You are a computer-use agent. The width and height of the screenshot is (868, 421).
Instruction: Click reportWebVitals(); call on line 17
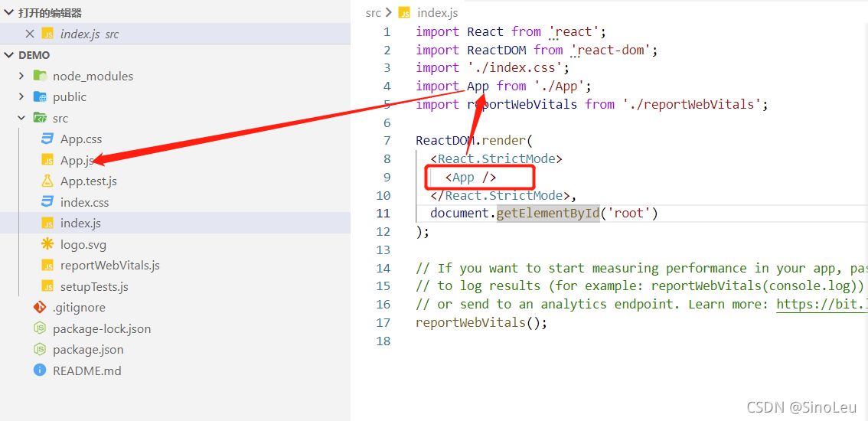(481, 322)
